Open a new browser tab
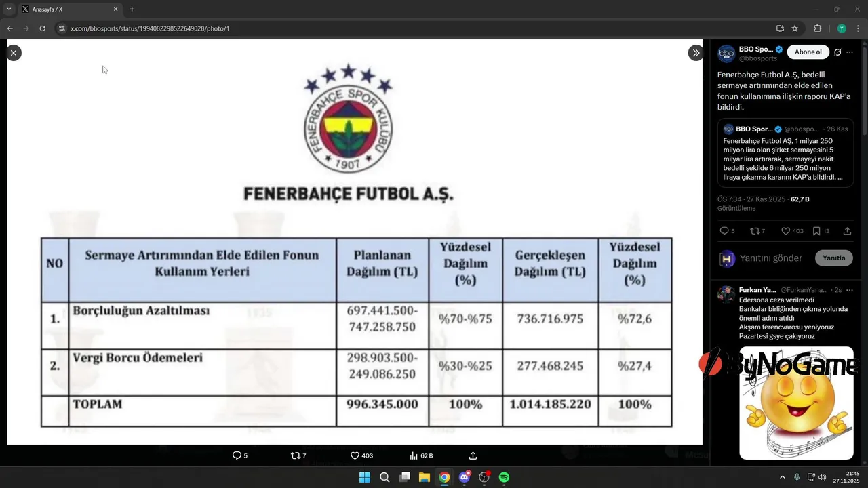This screenshot has width=868, height=488. tap(132, 9)
